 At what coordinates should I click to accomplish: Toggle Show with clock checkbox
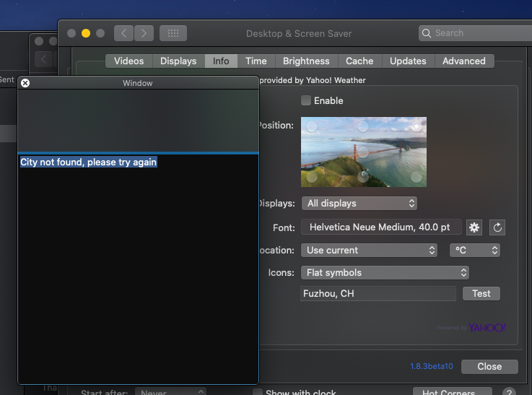point(258,392)
